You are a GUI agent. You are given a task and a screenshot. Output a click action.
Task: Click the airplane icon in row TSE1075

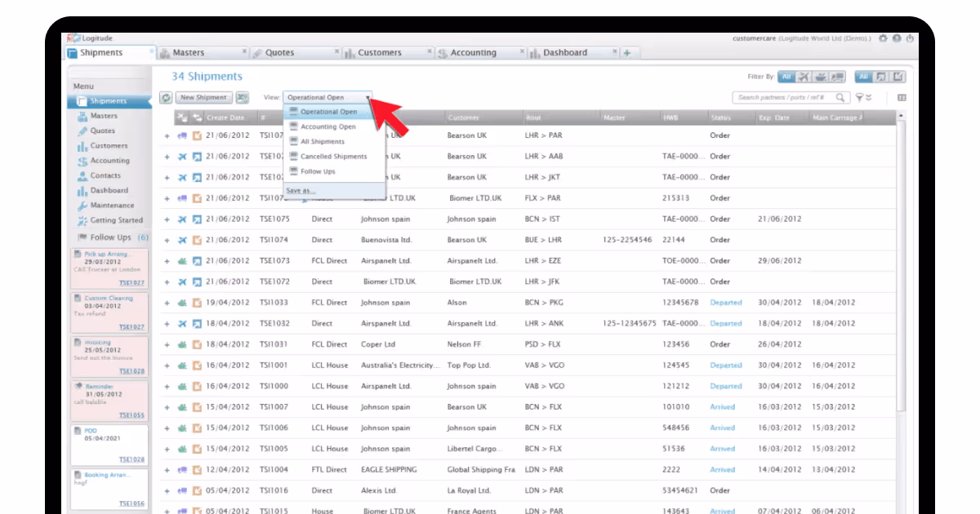click(182, 219)
